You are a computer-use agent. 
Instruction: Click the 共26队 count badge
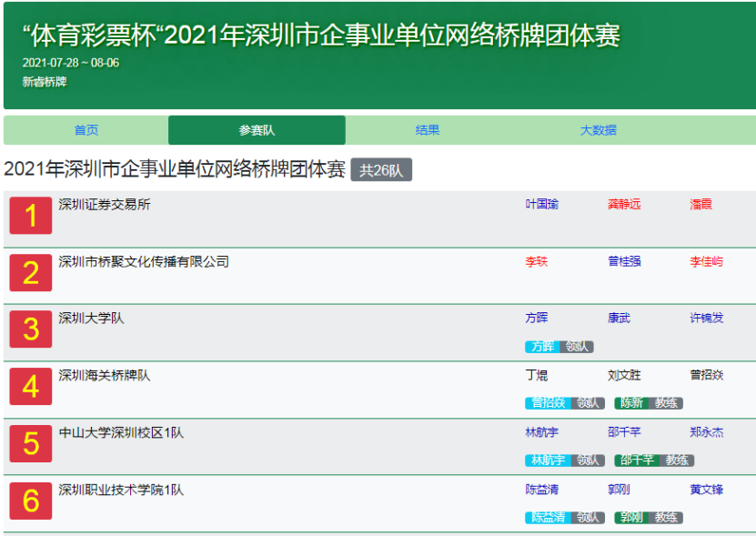click(381, 170)
